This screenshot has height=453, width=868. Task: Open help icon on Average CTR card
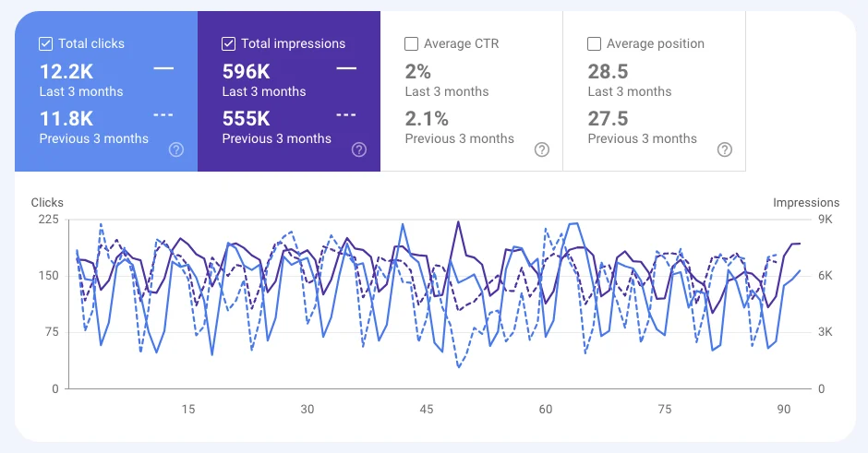[541, 149]
